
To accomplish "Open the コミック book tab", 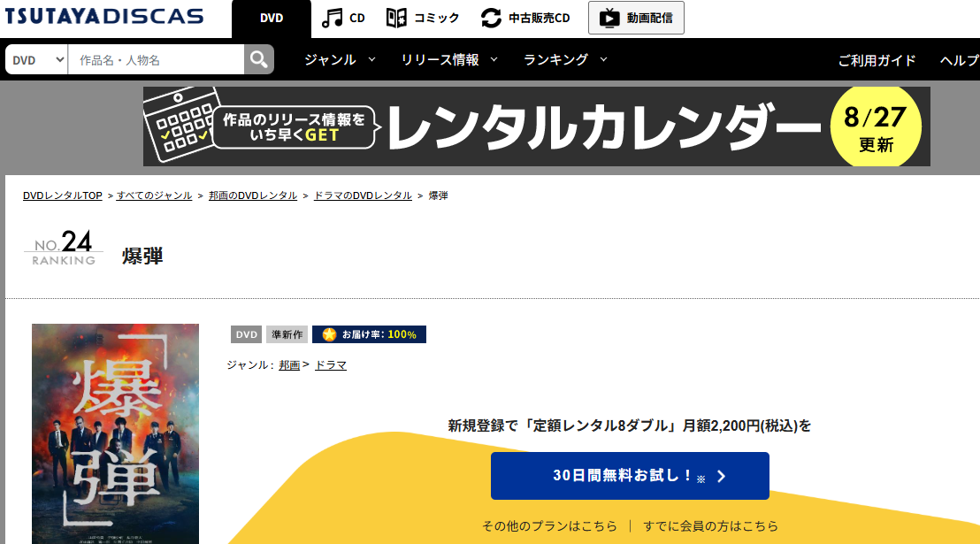I will point(423,18).
